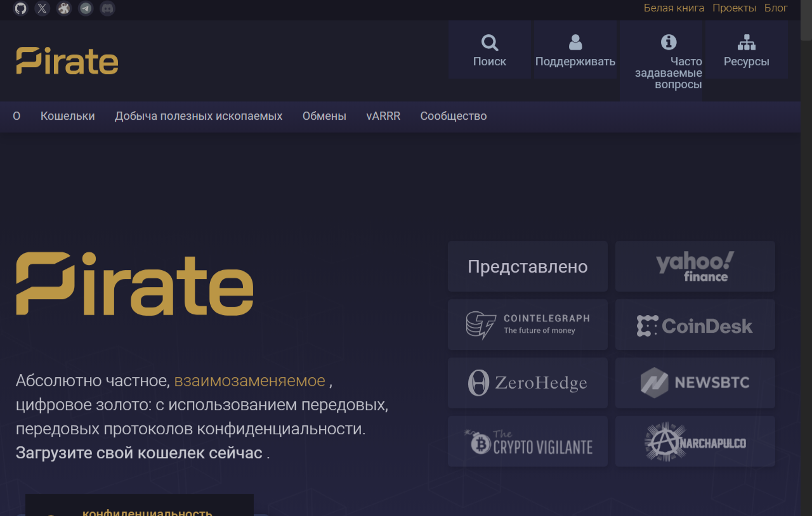This screenshot has width=812, height=516.
Task: Click the Yahoo Finance logo tile
Action: [695, 266]
